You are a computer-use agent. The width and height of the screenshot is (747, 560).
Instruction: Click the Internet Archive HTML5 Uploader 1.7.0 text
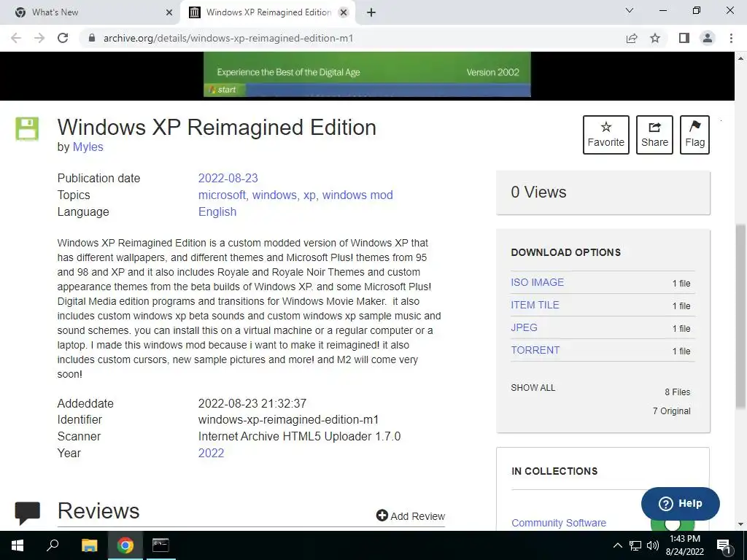click(x=299, y=436)
